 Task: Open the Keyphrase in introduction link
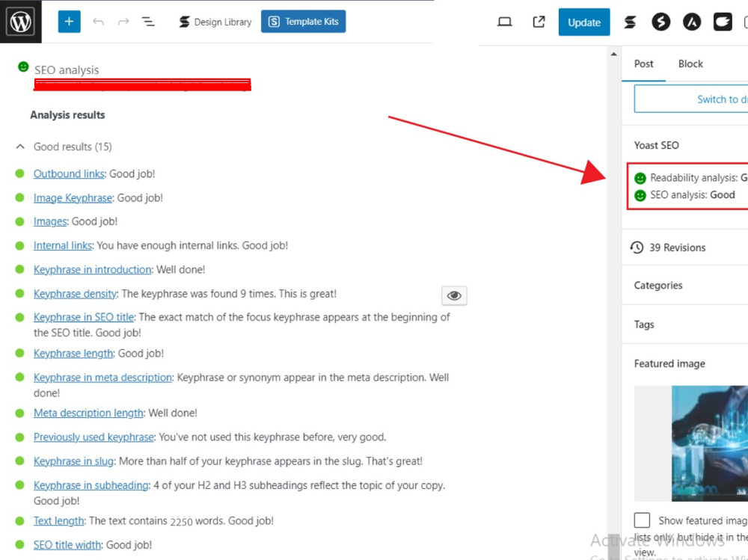coord(92,269)
